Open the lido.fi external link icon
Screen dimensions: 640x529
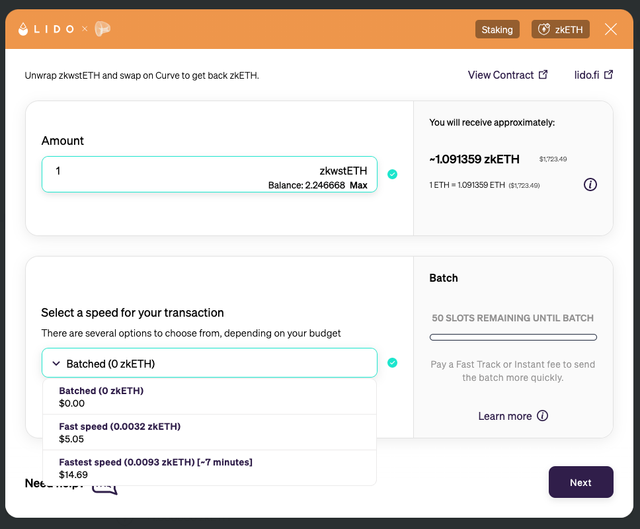pyautogui.click(x=609, y=75)
